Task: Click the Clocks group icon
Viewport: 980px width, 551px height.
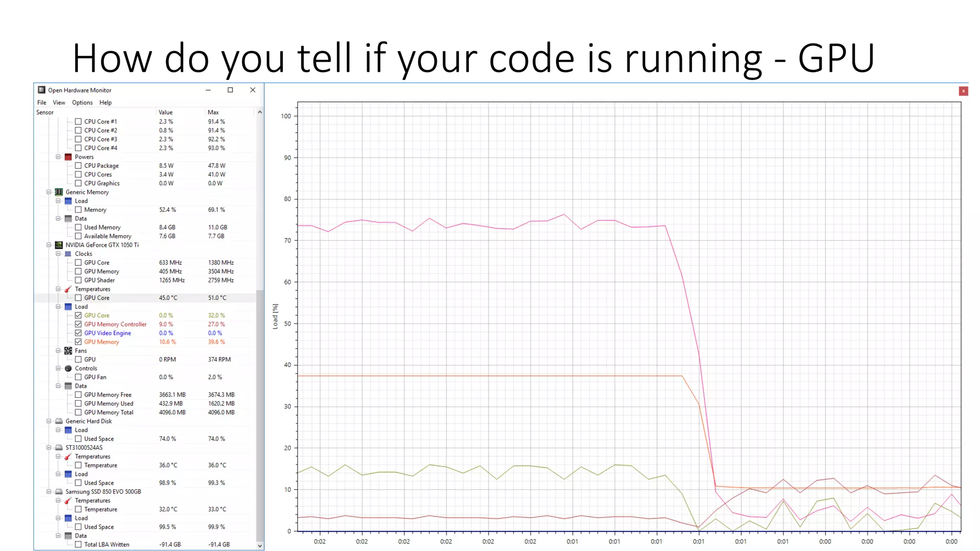Action: (68, 254)
